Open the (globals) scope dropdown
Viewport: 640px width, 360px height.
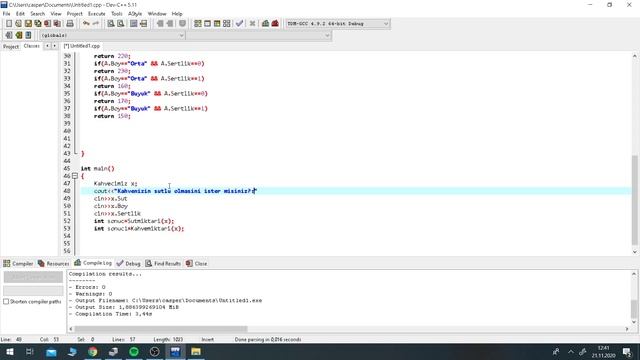coord(112,36)
